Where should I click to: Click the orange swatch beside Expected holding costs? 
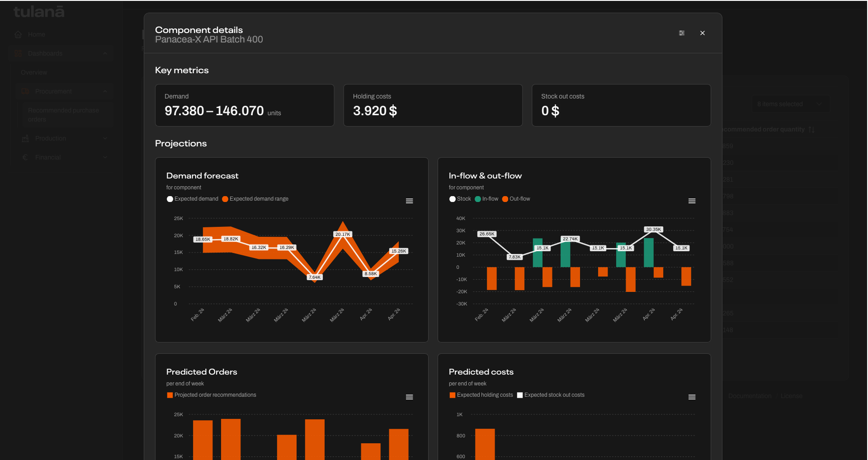point(452,395)
